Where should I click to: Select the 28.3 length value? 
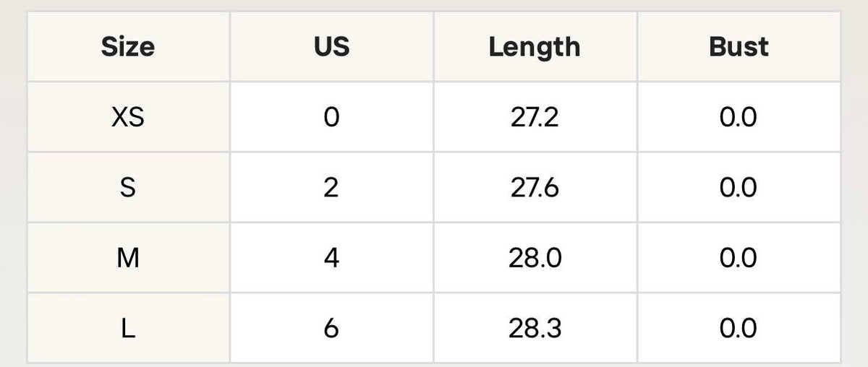click(535, 328)
